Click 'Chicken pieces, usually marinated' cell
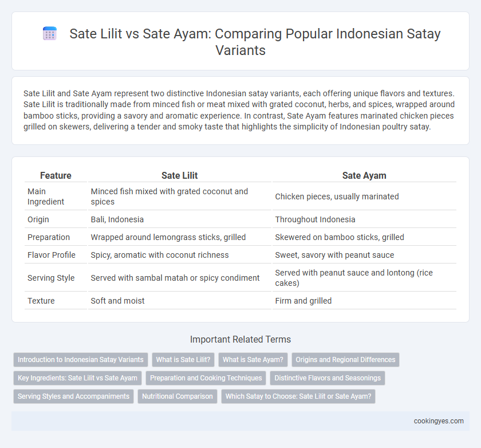The image size is (481, 448). tap(364, 197)
